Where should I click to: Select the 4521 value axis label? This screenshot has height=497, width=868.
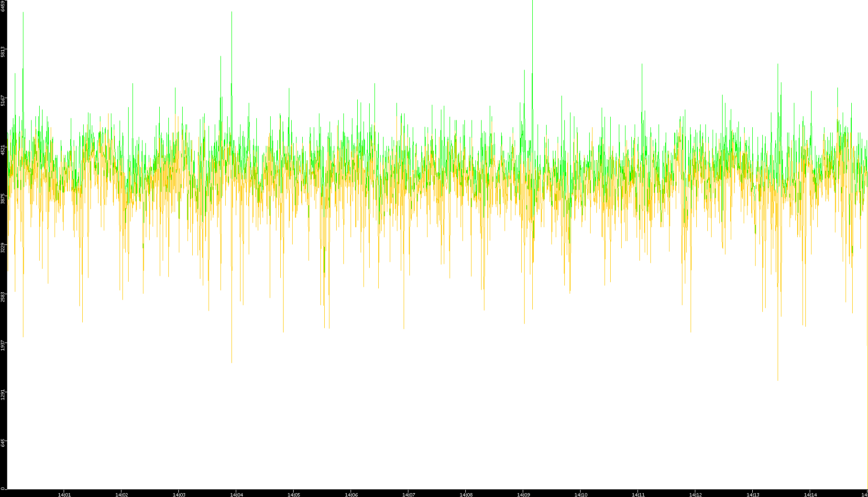pos(3,150)
